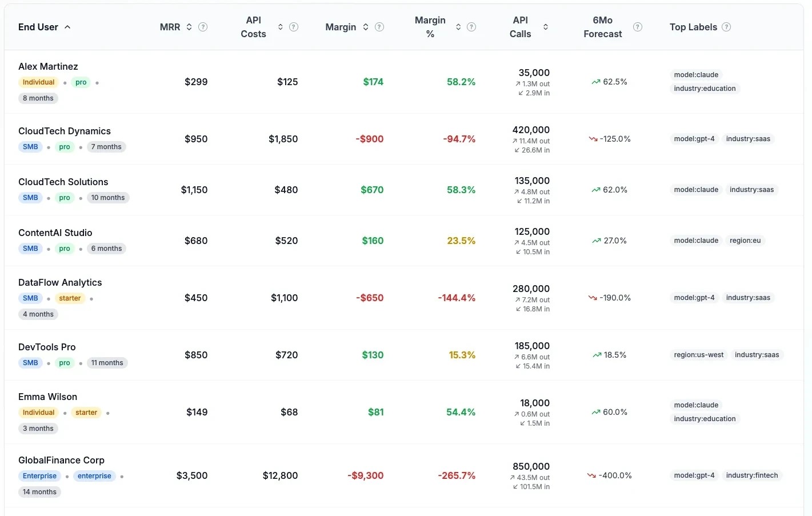Click the help icon next to Margin %
Screen dimensions: 812x516
click(471, 27)
